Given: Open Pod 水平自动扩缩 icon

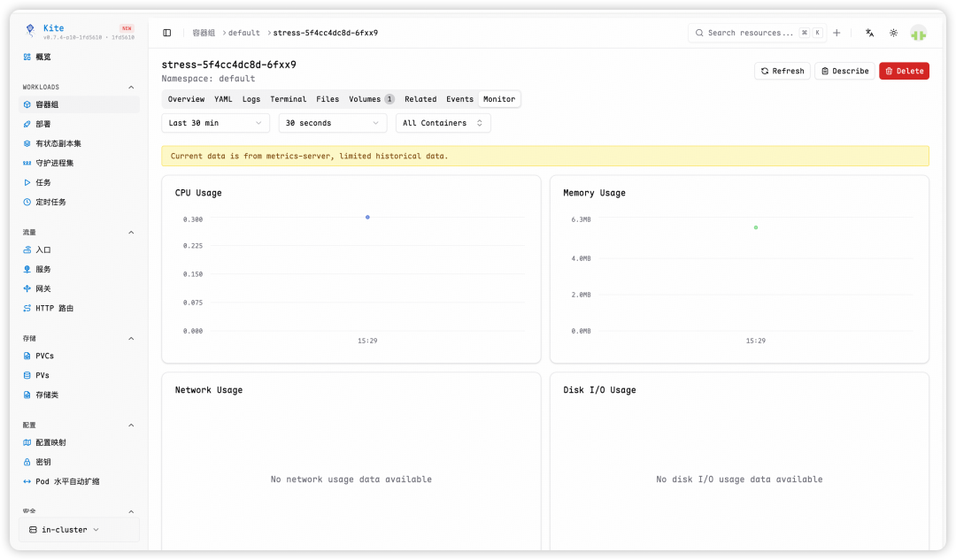Looking at the screenshot, I should (x=27, y=481).
